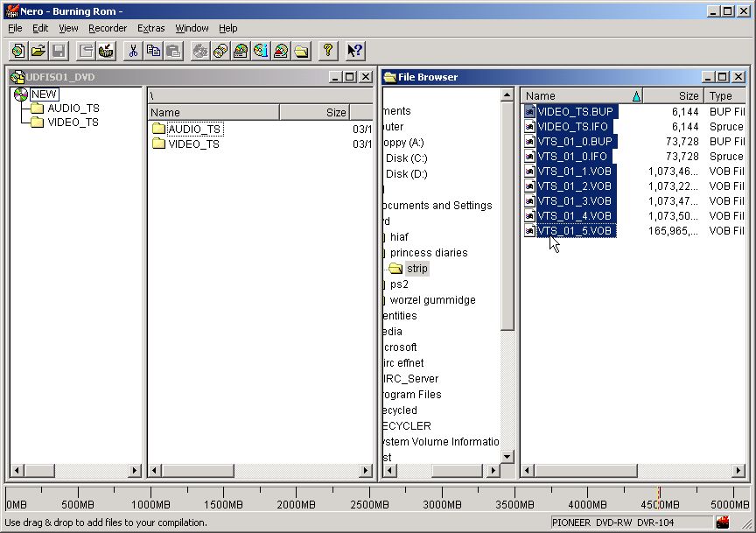Click the Choose Recorder drive icon

pos(241,51)
